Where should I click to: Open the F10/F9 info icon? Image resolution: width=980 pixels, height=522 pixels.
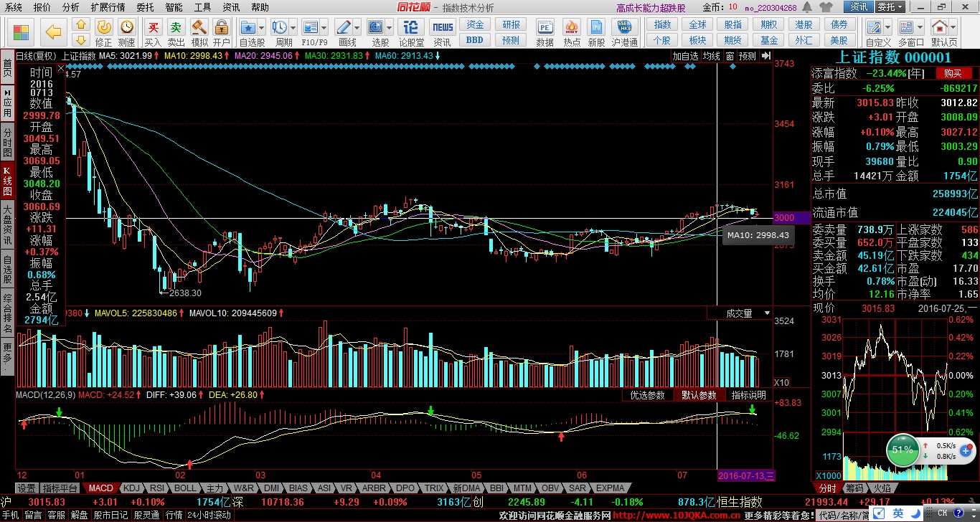(x=311, y=28)
